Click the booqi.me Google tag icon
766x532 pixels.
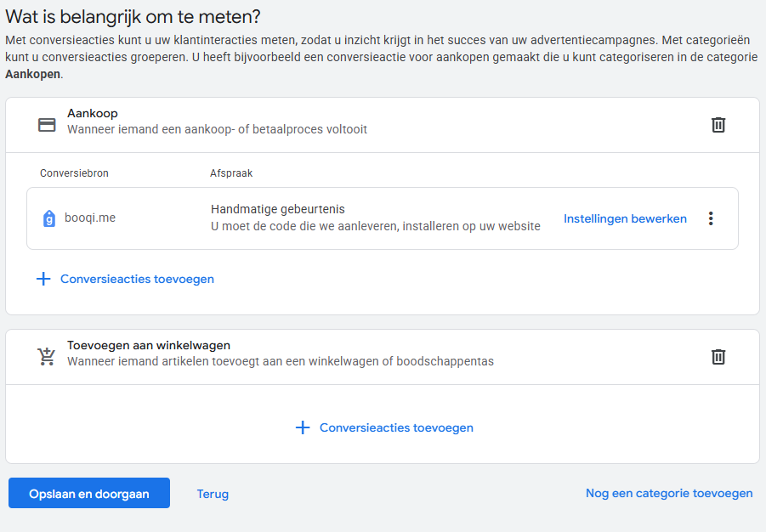point(49,218)
